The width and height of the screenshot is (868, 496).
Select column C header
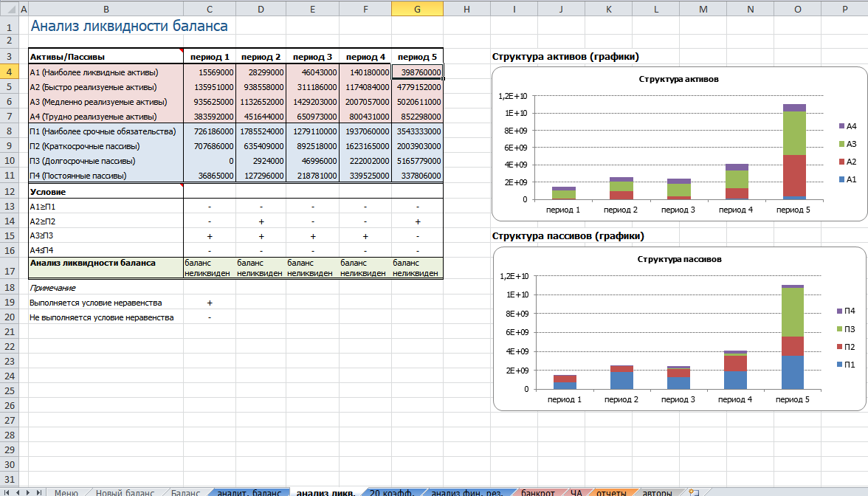[210, 9]
